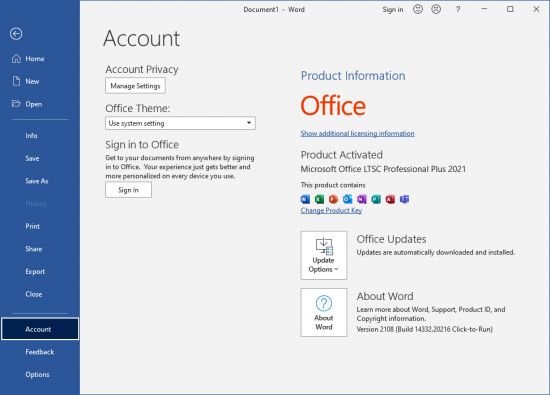The width and height of the screenshot is (550, 395).
Task: Click the Publisher app icon in product list
Action: point(376,199)
